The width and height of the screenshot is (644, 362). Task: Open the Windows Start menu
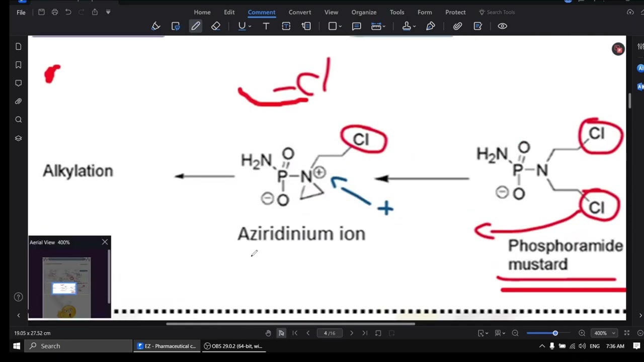coord(17,346)
